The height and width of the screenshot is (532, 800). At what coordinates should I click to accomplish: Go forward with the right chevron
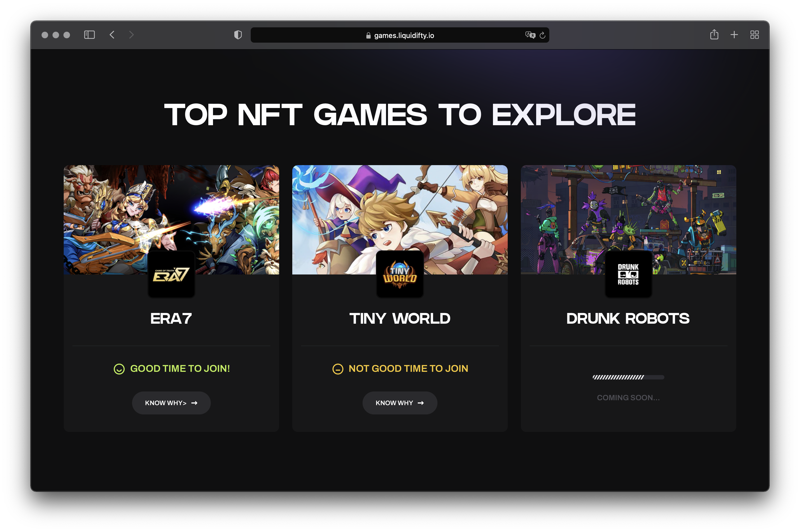click(131, 35)
